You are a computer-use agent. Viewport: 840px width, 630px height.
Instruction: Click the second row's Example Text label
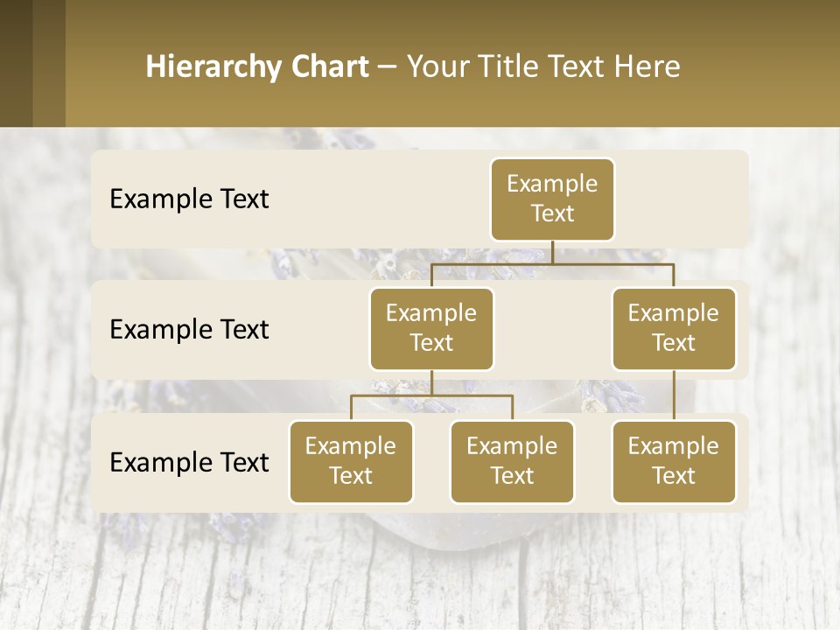[x=189, y=329]
